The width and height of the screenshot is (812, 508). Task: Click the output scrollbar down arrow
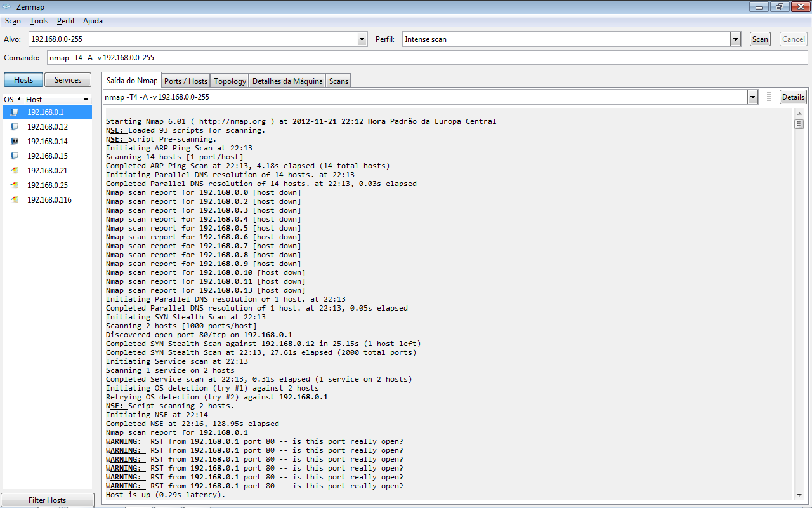(x=799, y=495)
